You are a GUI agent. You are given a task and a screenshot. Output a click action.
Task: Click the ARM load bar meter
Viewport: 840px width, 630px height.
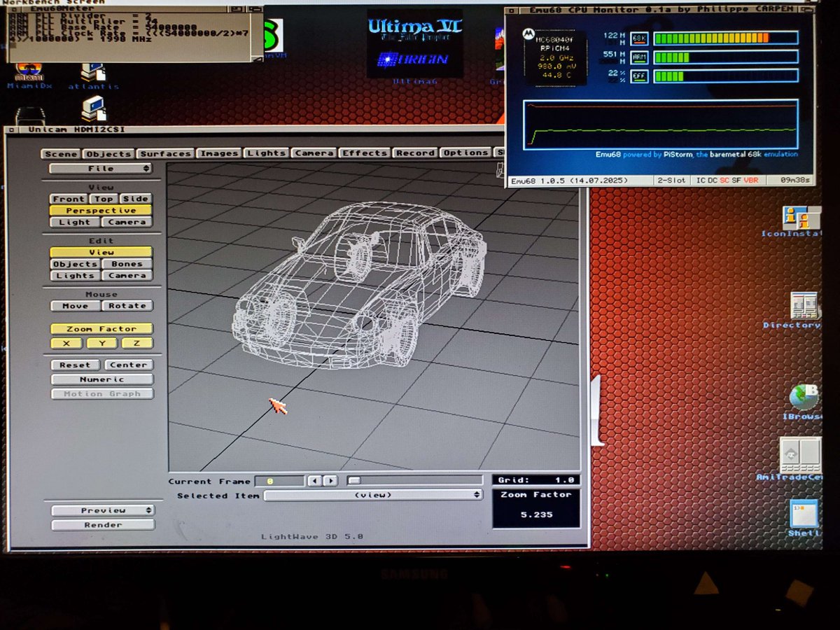[726, 57]
